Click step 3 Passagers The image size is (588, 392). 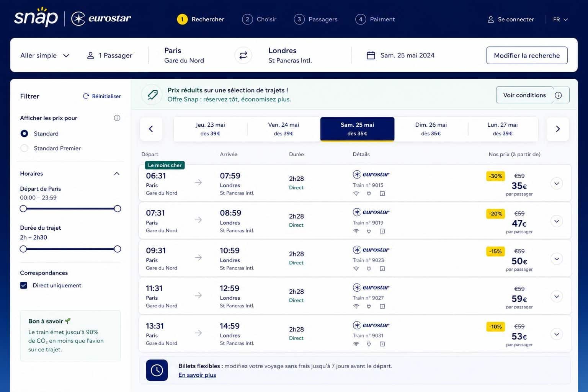pos(316,19)
